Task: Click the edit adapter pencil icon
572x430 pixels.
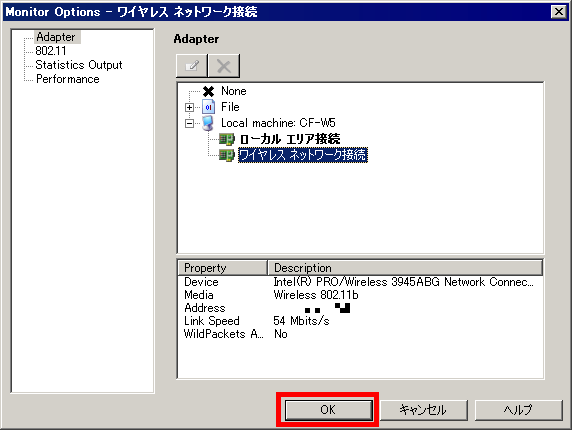Action: click(192, 66)
